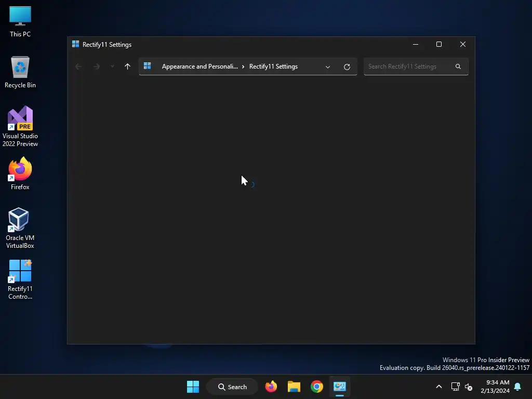Go to Appearance and Personalization breadcrumb
The image size is (532, 399).
click(x=200, y=66)
